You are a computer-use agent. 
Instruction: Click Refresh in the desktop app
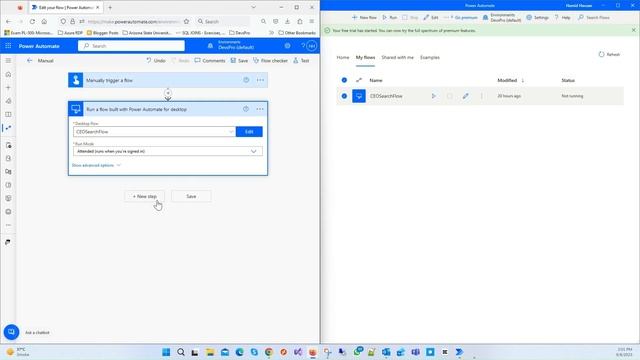(x=609, y=54)
